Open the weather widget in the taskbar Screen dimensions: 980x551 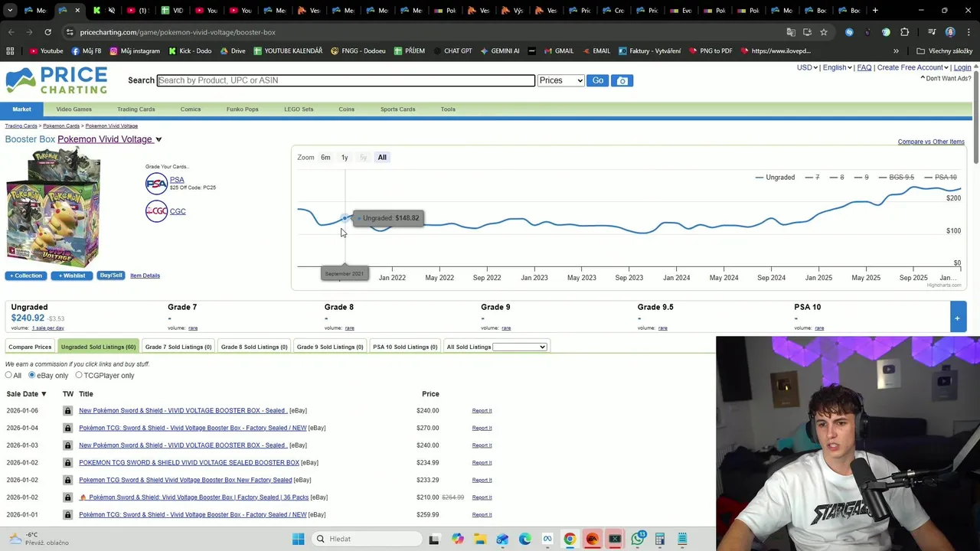40,539
